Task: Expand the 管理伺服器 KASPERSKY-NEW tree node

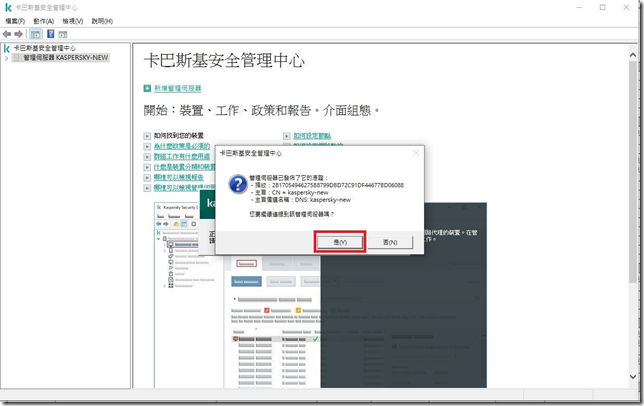Action: pyautogui.click(x=6, y=57)
